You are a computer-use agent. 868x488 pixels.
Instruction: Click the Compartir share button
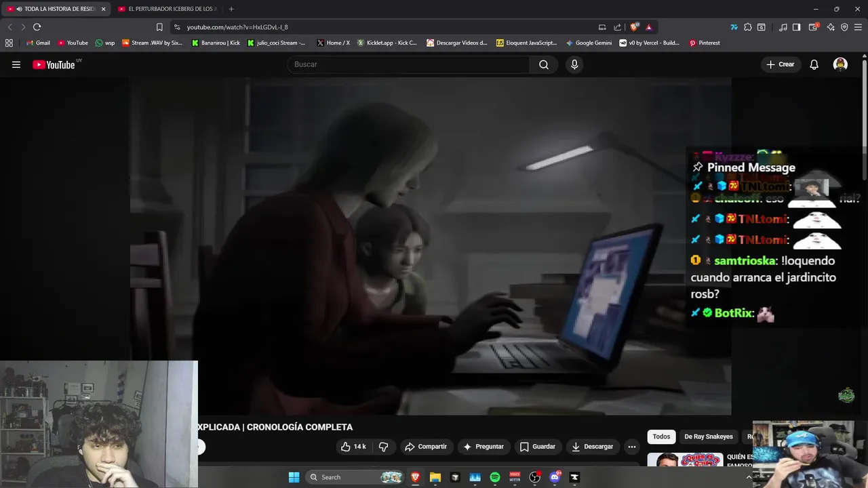point(425,447)
